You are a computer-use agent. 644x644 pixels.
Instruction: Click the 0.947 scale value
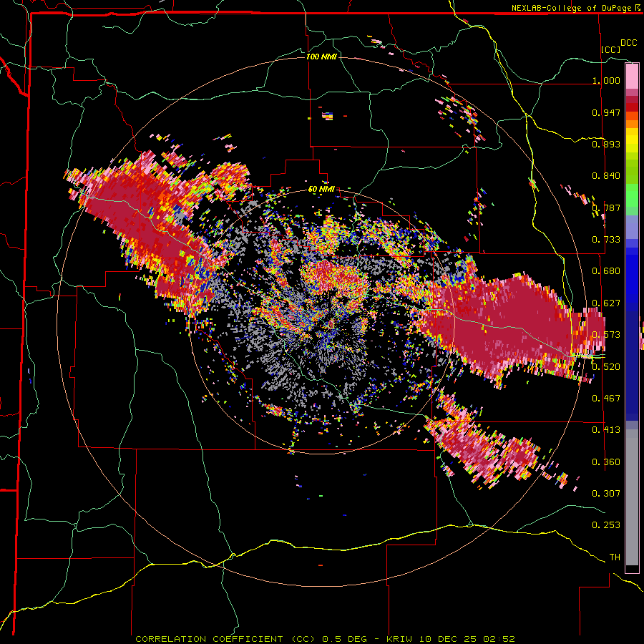click(606, 112)
